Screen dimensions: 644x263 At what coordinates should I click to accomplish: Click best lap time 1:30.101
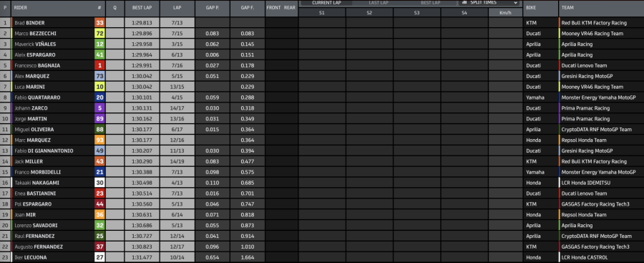(142, 97)
